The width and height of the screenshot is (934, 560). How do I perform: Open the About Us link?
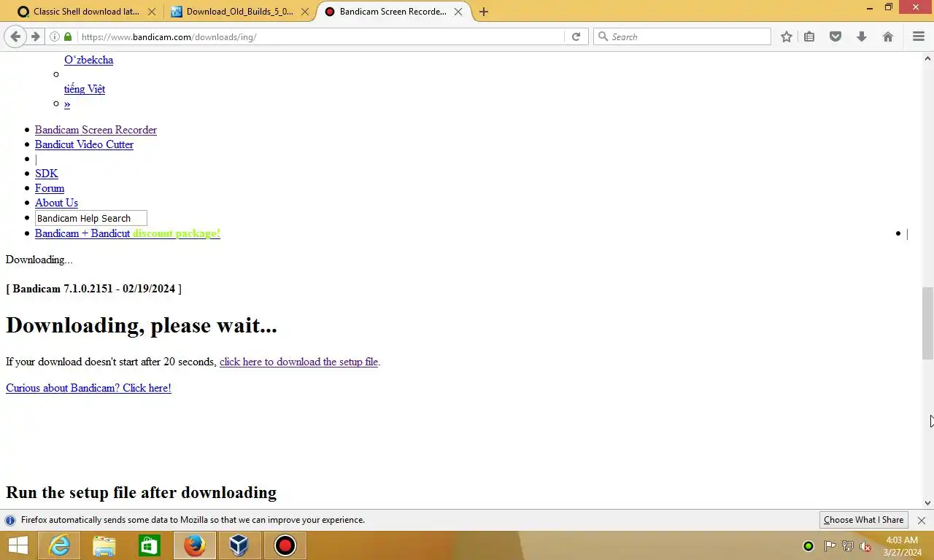(x=56, y=203)
